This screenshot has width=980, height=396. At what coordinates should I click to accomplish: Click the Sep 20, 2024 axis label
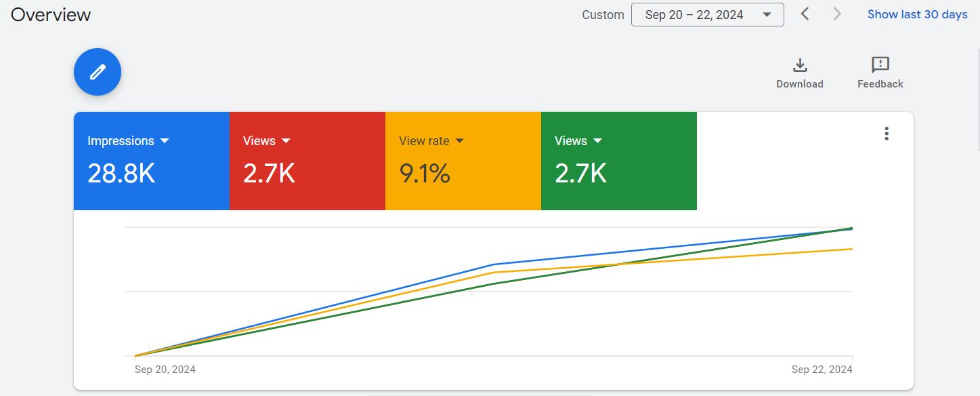(165, 370)
